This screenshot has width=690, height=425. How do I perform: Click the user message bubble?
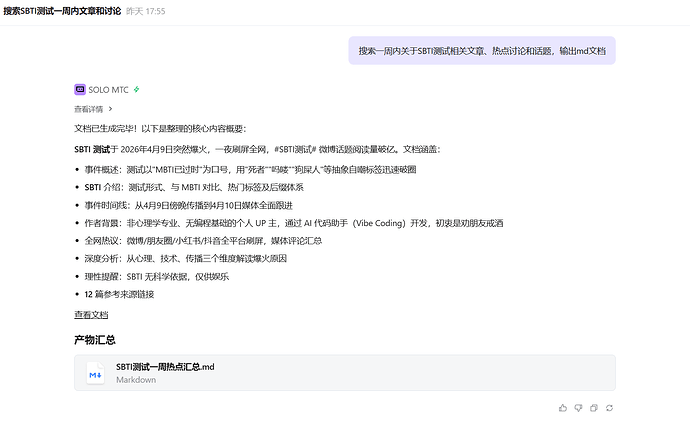coord(482,50)
